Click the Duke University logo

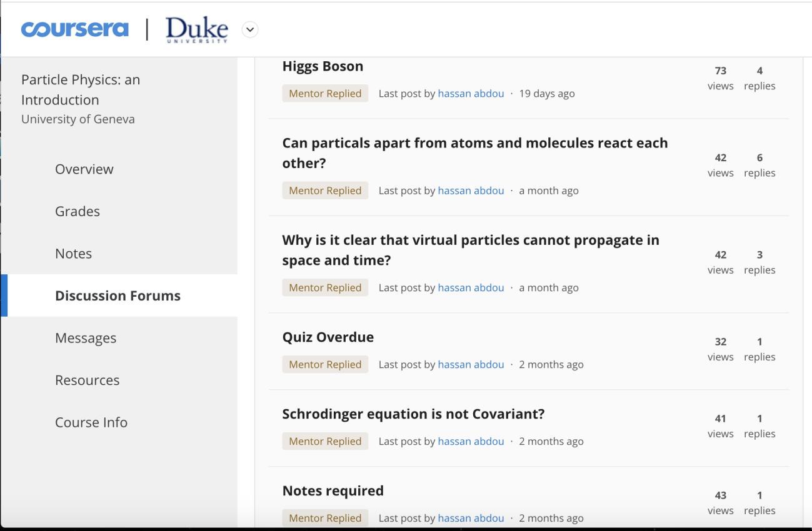click(x=196, y=29)
